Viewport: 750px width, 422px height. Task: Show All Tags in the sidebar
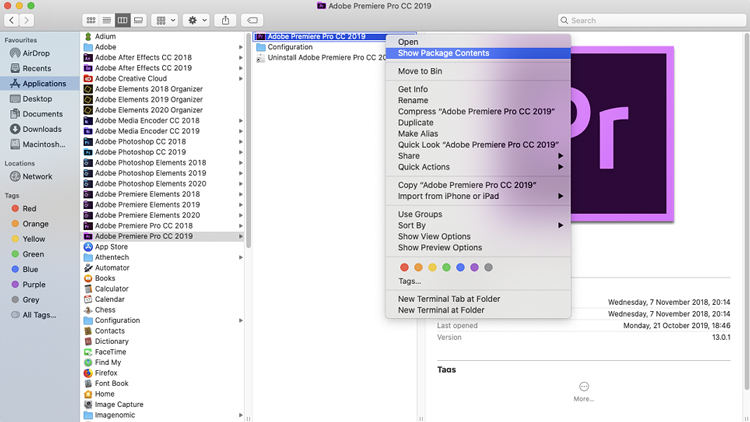coord(39,315)
